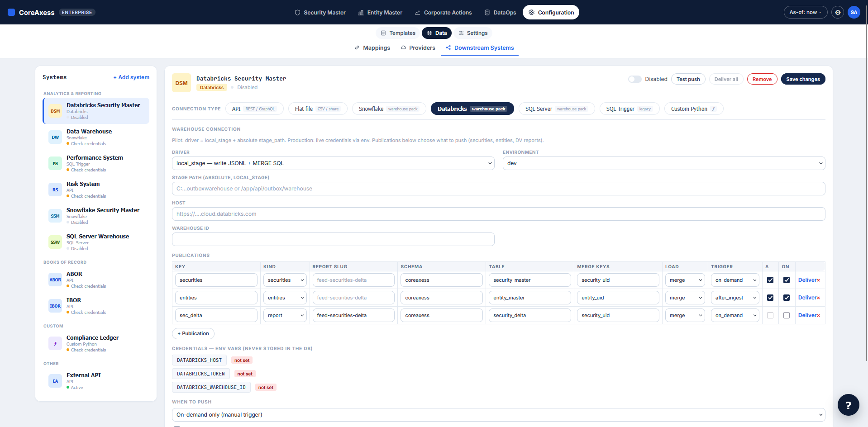Open Kind dropdown for sec_delta row
The width and height of the screenshot is (868, 427).
285,315
